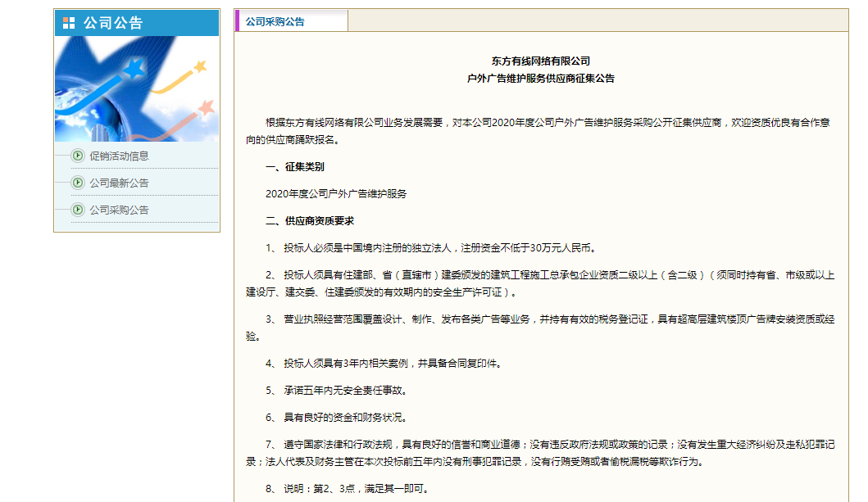The height and width of the screenshot is (502, 868).
Task: Click the arrow icon next to 公司最新公告
Action: coord(78,183)
